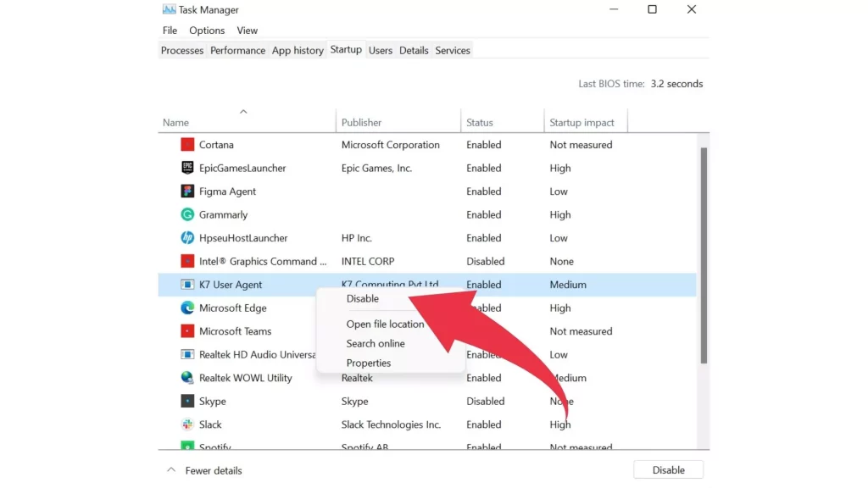
Task: Click the Figma Agent icon
Action: point(187,191)
